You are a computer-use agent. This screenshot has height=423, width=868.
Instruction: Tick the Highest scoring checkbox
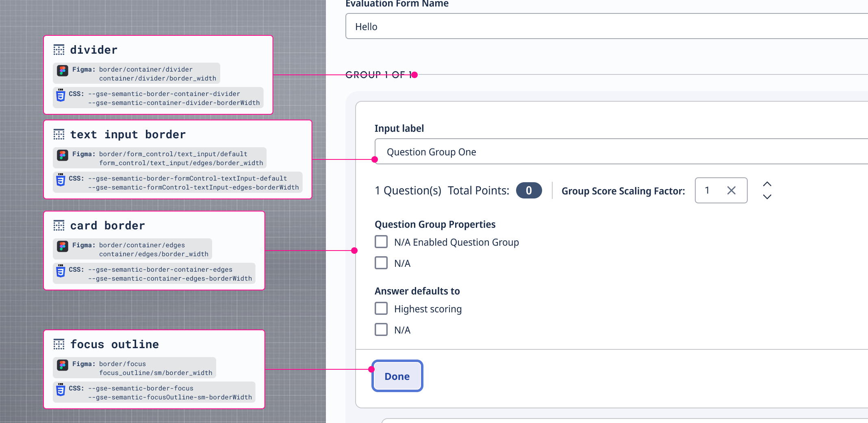click(381, 308)
